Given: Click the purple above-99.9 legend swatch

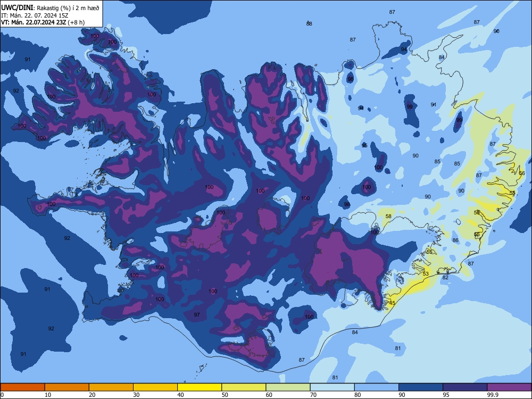Looking at the screenshot, I should click(x=509, y=387).
